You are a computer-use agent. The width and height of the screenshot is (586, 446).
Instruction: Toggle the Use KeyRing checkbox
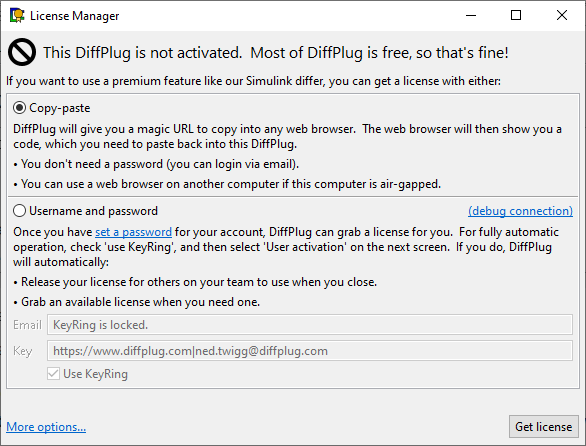click(53, 373)
